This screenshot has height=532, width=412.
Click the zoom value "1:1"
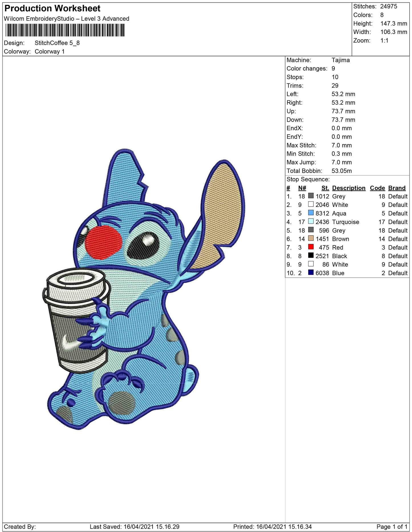(x=384, y=41)
